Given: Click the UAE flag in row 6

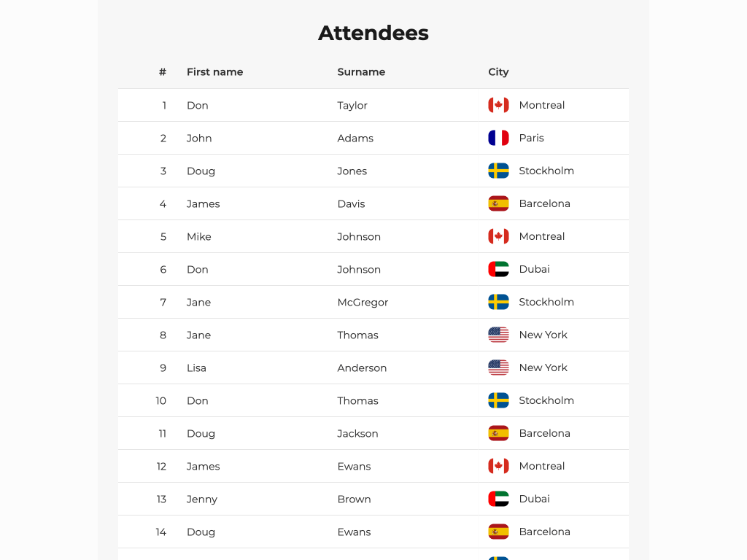Looking at the screenshot, I should (498, 269).
